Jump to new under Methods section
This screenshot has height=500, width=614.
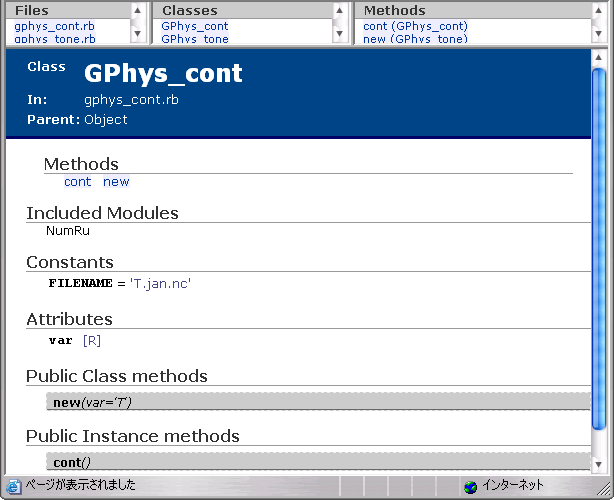pyautogui.click(x=116, y=182)
